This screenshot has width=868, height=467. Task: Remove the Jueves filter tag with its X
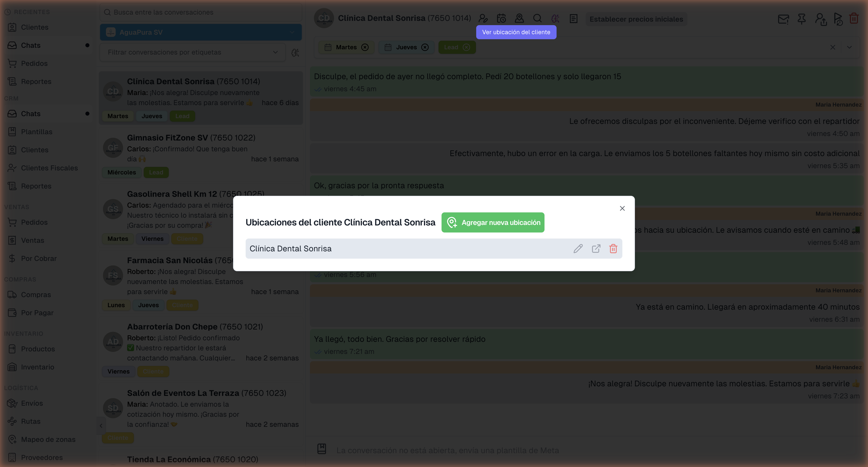[x=425, y=47]
